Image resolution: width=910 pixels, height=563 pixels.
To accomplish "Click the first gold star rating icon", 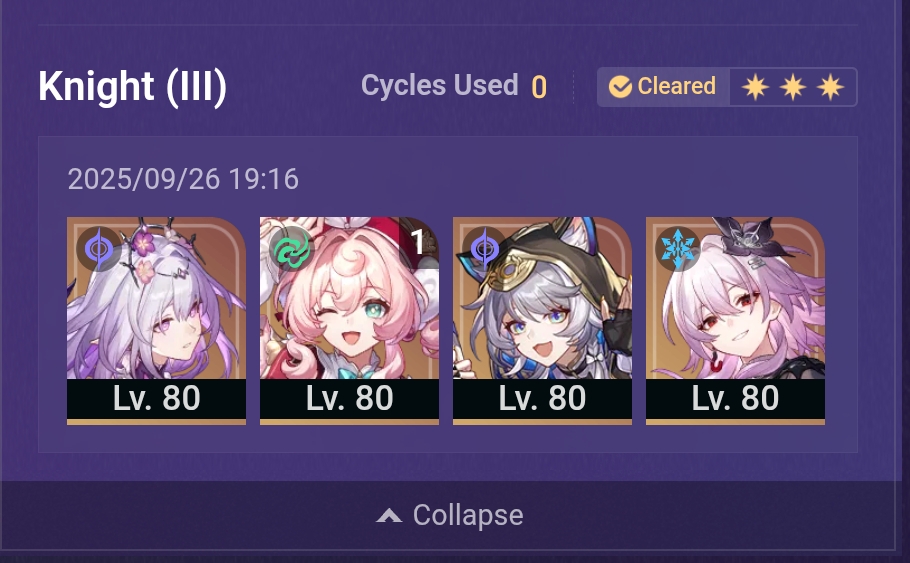I will click(x=755, y=87).
